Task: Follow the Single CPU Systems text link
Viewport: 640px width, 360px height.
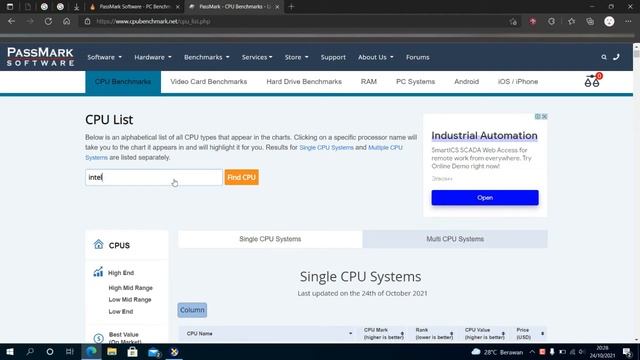Action: pyautogui.click(x=327, y=147)
